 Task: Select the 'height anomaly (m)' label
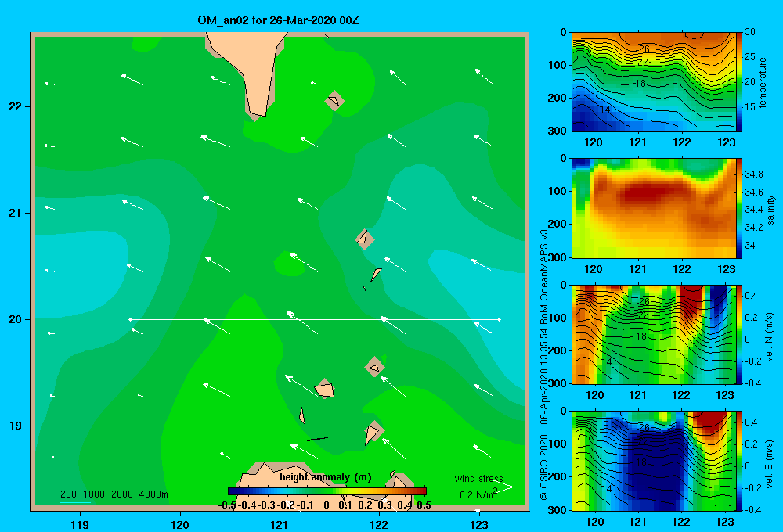click(326, 477)
